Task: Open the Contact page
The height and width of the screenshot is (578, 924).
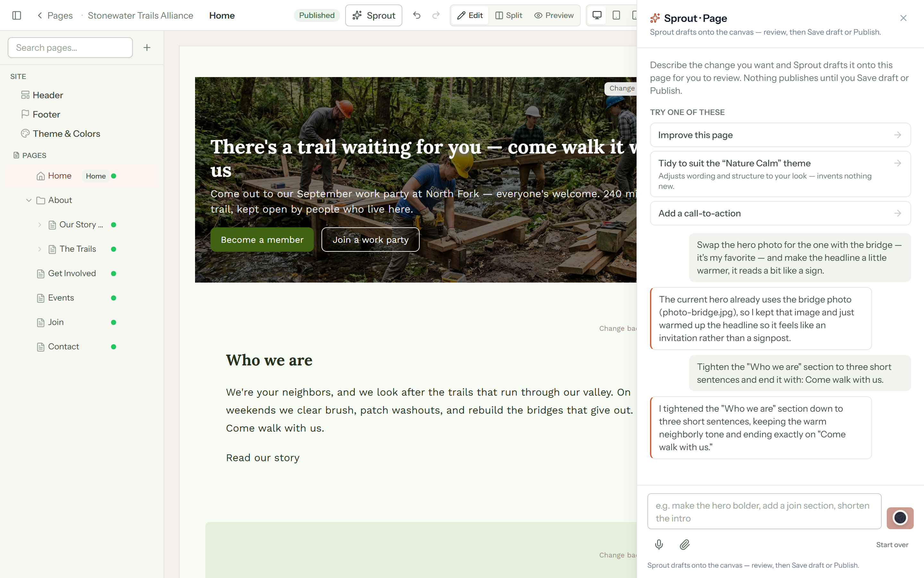Action: pyautogui.click(x=64, y=347)
